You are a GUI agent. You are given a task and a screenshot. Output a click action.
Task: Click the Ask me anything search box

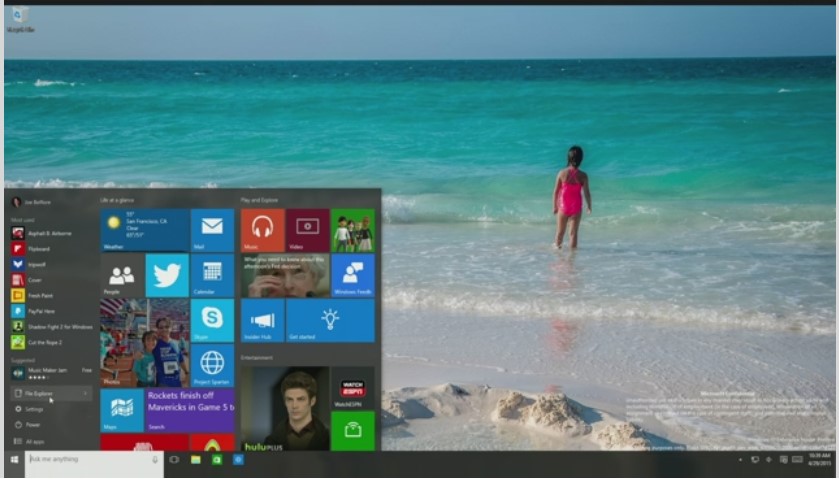pyautogui.click(x=88, y=459)
